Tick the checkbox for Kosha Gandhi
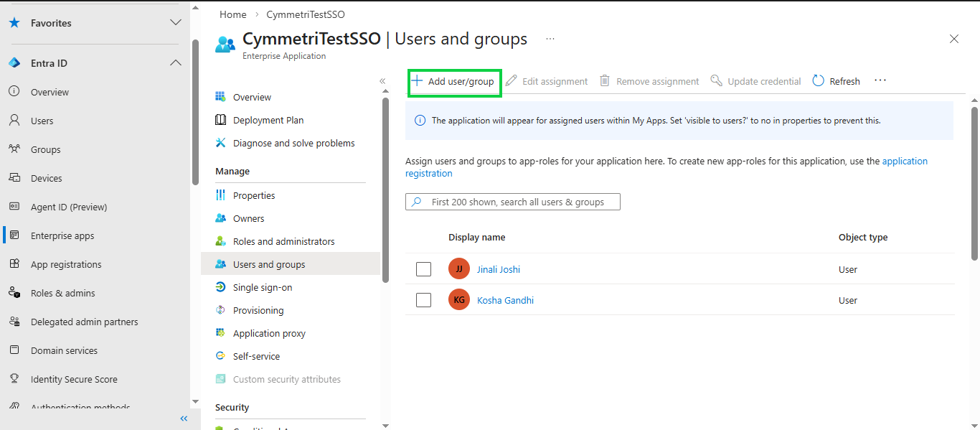980x430 pixels. click(x=423, y=300)
